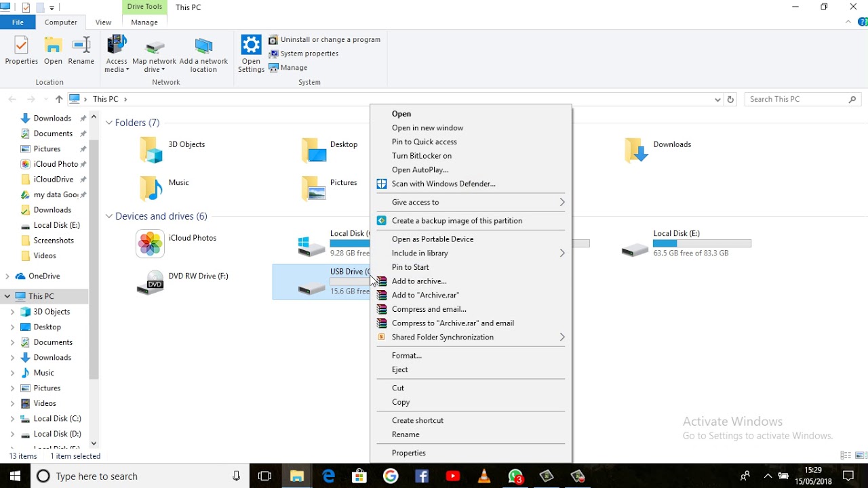Click Screenshots in Quick access sidebar
Screen dimensions: 868x488
tap(54, 241)
